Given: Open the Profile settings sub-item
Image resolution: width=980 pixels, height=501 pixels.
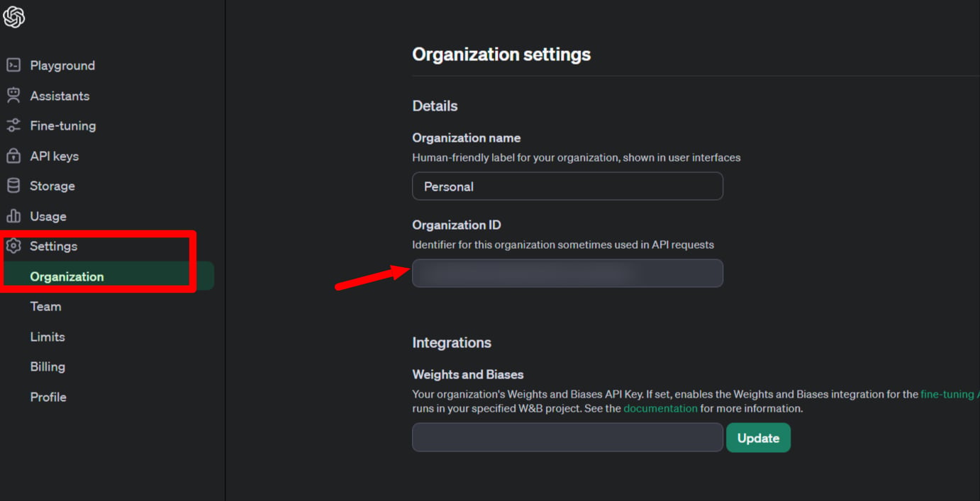Looking at the screenshot, I should click(x=48, y=397).
